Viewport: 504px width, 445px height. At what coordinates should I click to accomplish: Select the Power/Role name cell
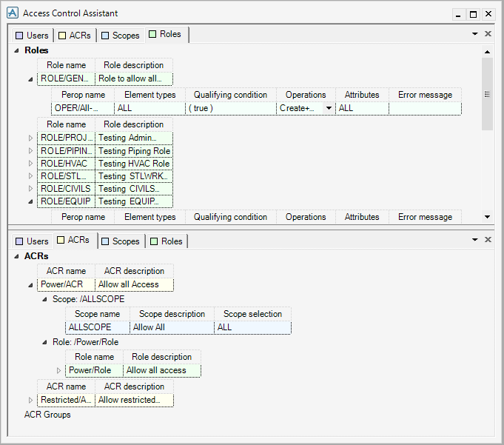coord(94,370)
